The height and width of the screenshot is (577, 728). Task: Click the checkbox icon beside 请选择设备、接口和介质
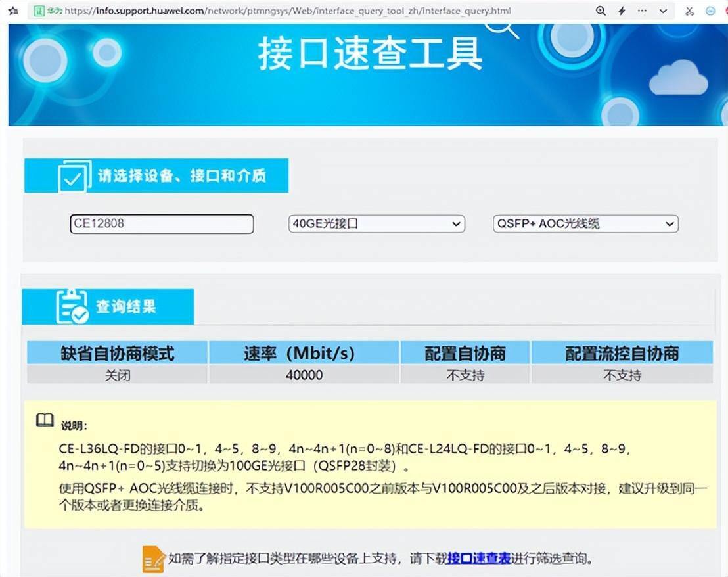click(x=74, y=176)
